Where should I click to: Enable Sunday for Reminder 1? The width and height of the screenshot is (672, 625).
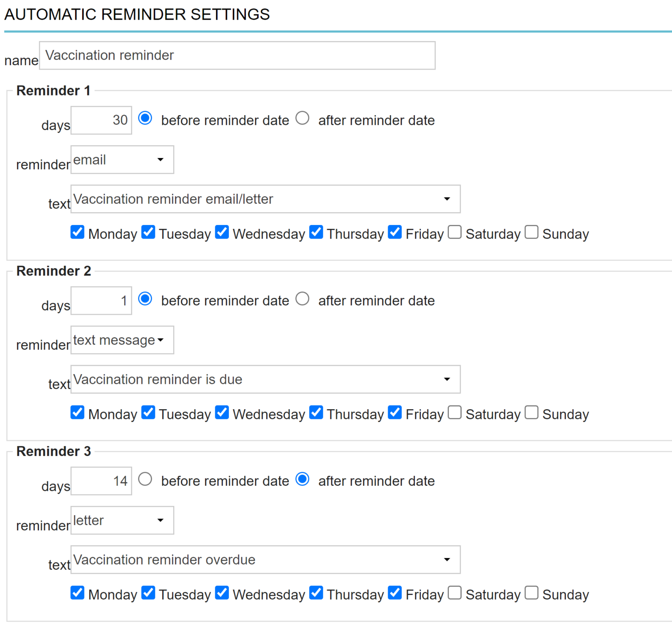(x=532, y=232)
